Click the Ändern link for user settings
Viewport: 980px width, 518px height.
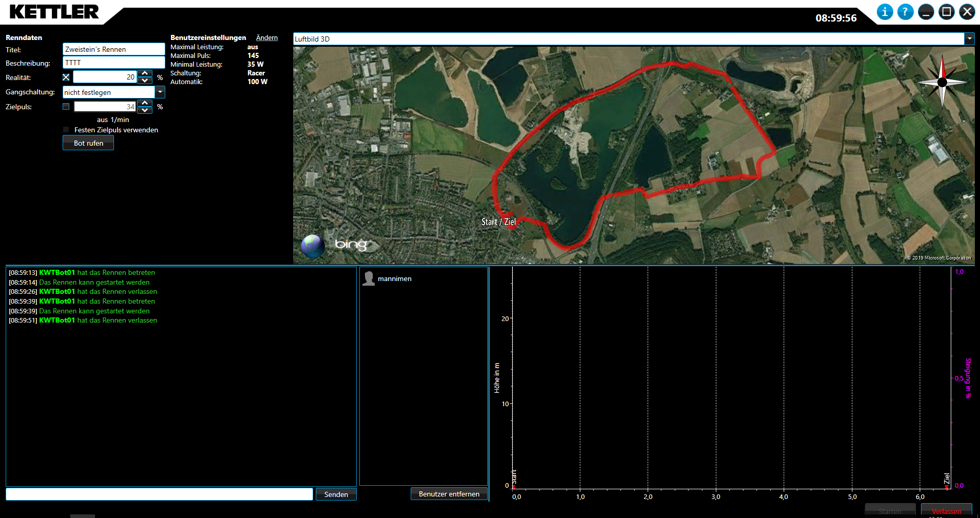[266, 37]
